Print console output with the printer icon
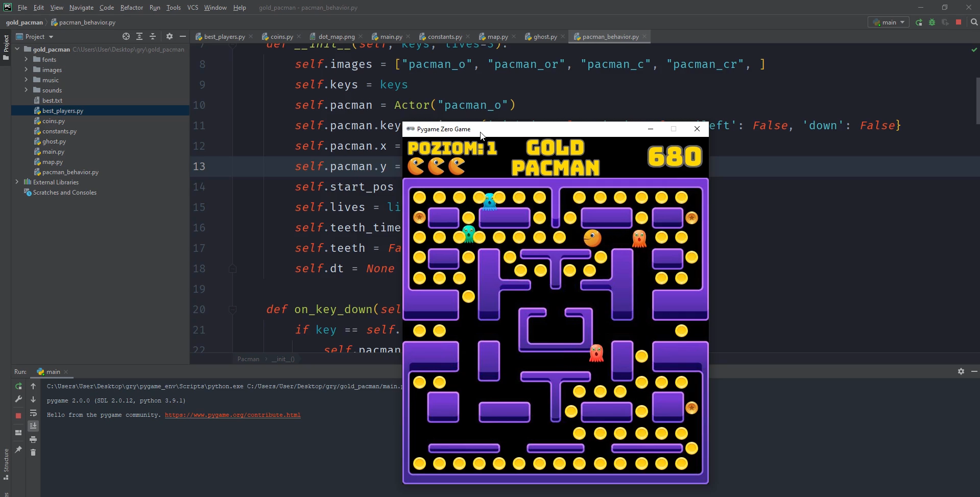The width and height of the screenshot is (980, 497). pyautogui.click(x=33, y=439)
